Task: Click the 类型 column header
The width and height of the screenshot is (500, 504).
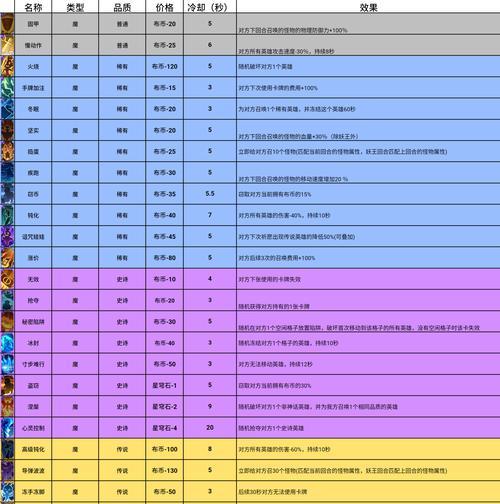Action: point(75,7)
